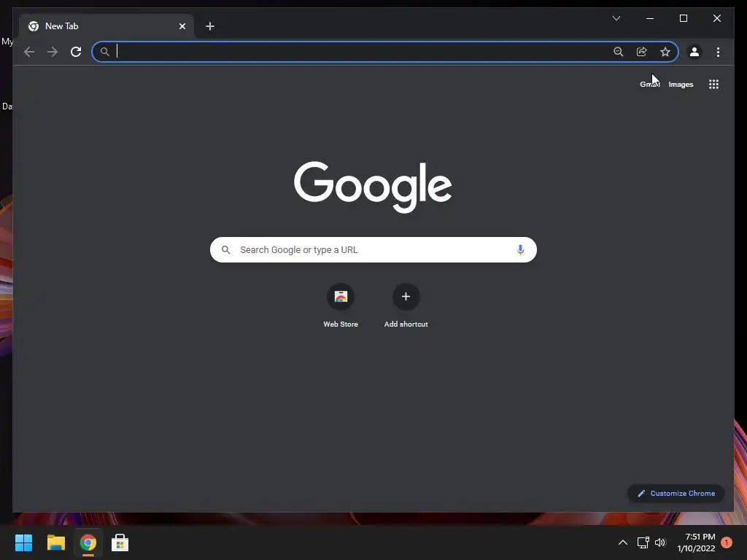
Task: Maximize the Chrome window
Action: (683, 18)
